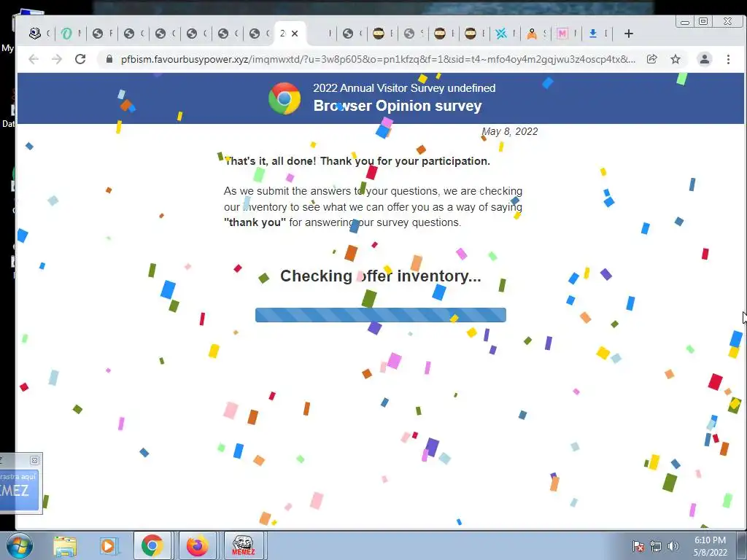Click the address bar URL
The width and height of the screenshot is (747, 560).
coord(378,59)
